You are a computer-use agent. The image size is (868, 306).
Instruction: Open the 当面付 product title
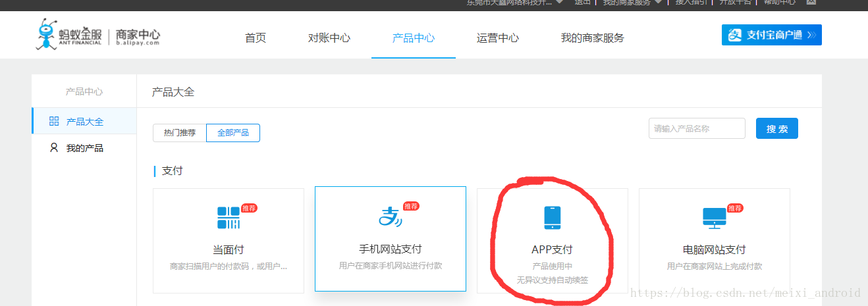pyautogui.click(x=229, y=250)
